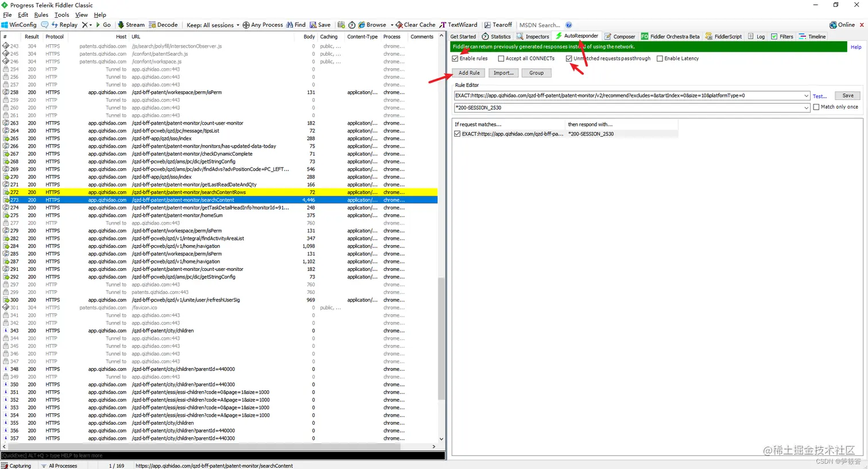
Task: Select session 300 refreshUserSig row
Action: [219, 300]
